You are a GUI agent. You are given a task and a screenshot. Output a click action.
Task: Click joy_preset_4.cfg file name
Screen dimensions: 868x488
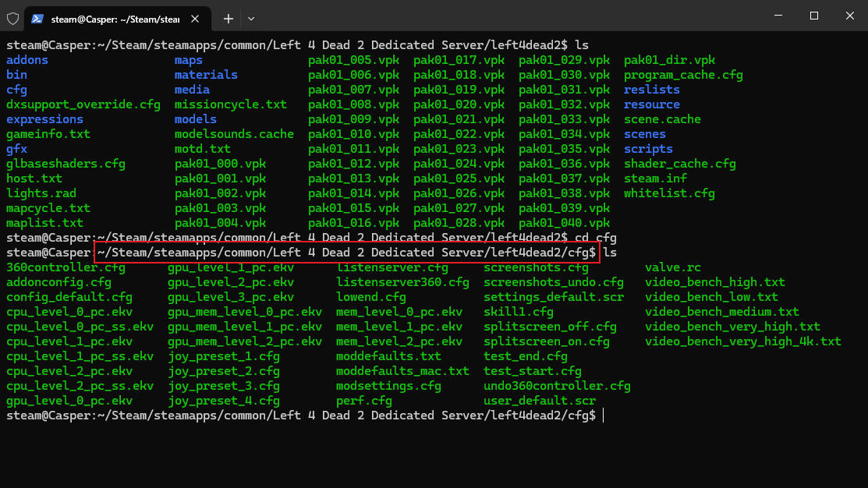(224, 401)
